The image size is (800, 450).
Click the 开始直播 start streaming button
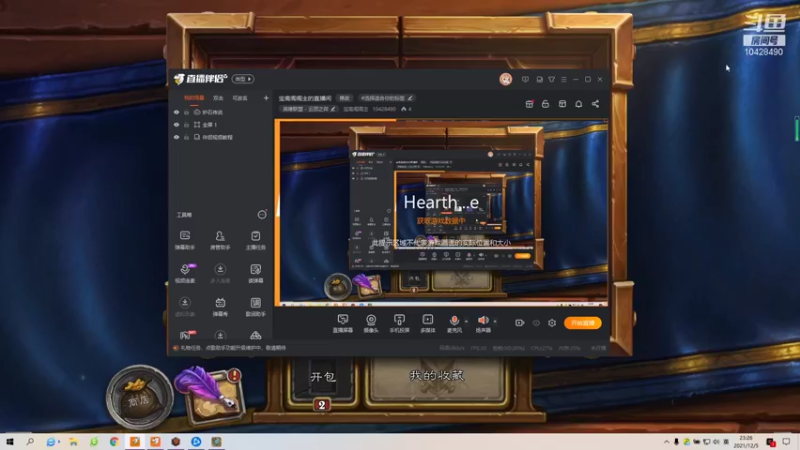583,323
